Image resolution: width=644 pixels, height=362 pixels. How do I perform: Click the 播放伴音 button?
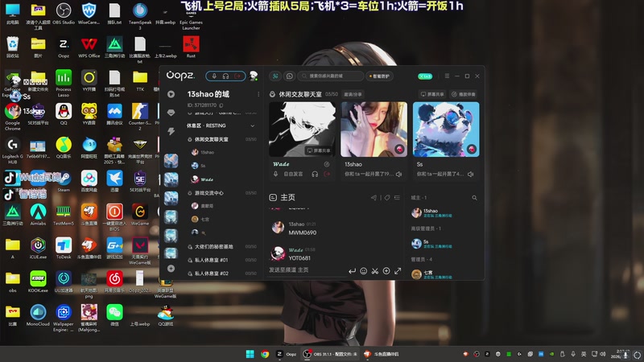pos(464,94)
